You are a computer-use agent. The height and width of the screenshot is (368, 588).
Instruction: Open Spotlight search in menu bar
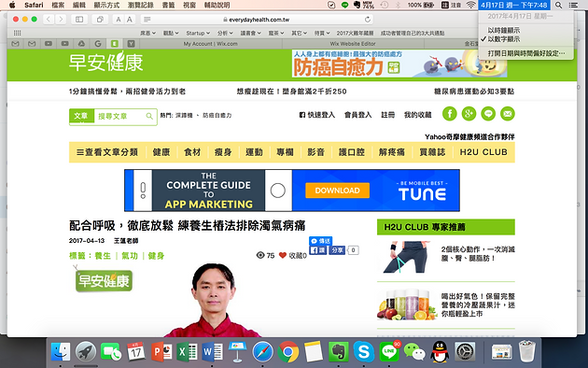(558, 6)
